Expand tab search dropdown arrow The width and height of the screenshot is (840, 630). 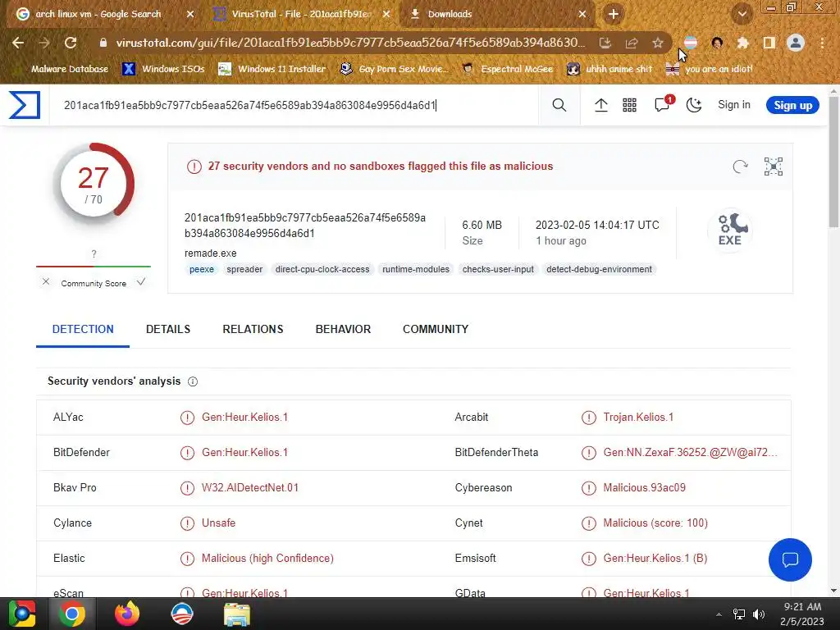tap(742, 14)
